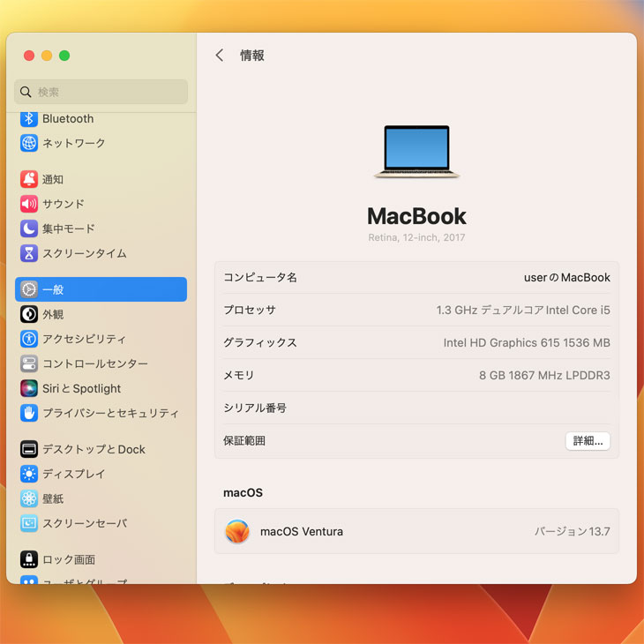Image resolution: width=644 pixels, height=644 pixels.
Task: Open サウンド speaker icon in sidebar
Action: 29,204
